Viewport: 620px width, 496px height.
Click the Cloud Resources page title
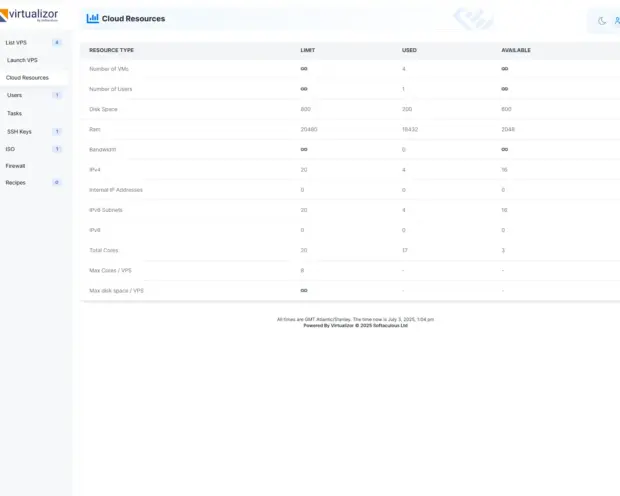pos(134,19)
